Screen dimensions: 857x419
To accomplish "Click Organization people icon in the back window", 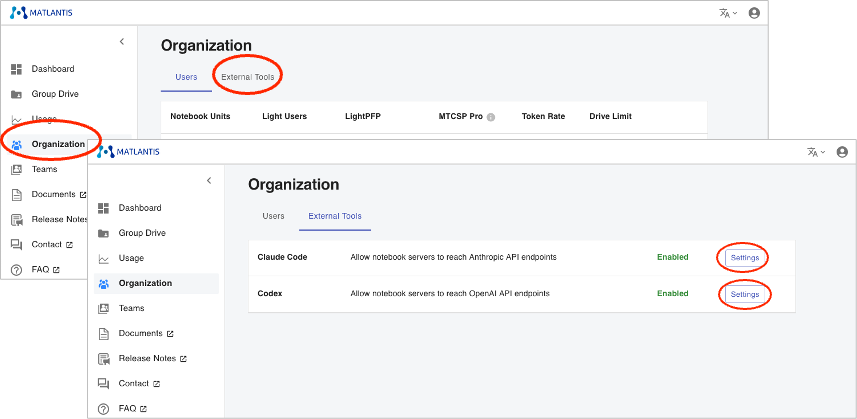I will pos(16,145).
